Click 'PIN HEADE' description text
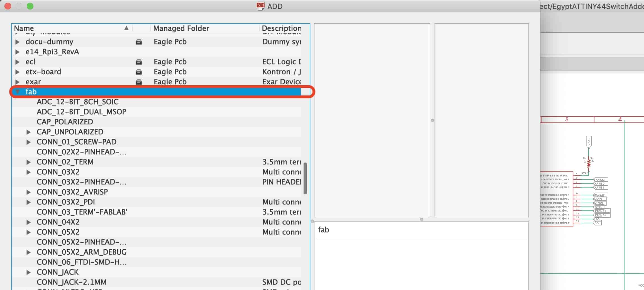Screen dimensions: 644x290 [281, 182]
